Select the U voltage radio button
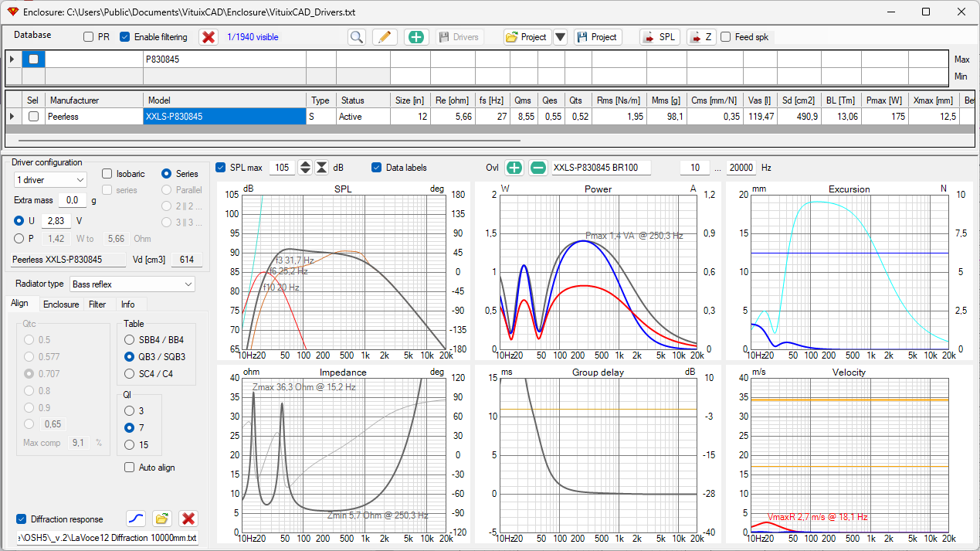 tap(19, 221)
